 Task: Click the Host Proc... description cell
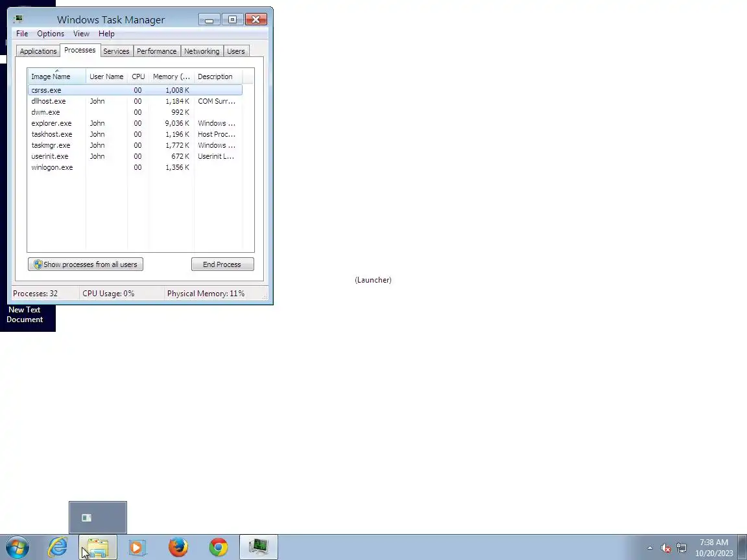pos(217,134)
